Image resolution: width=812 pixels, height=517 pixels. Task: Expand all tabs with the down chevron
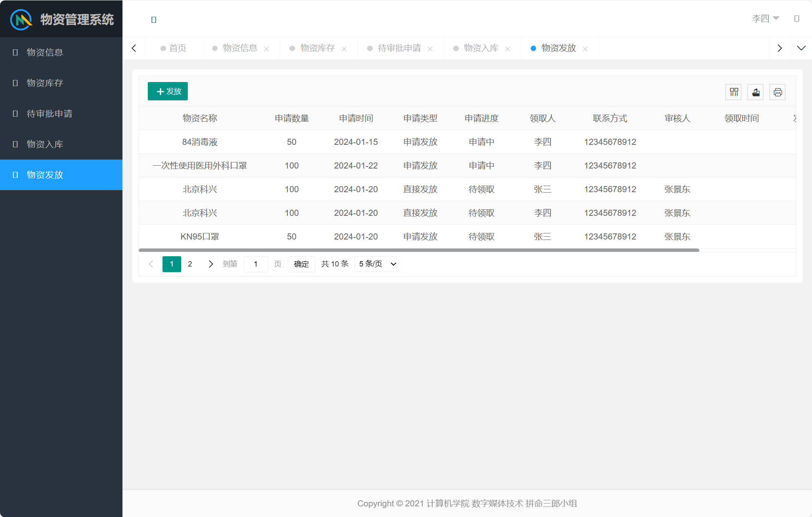point(801,48)
